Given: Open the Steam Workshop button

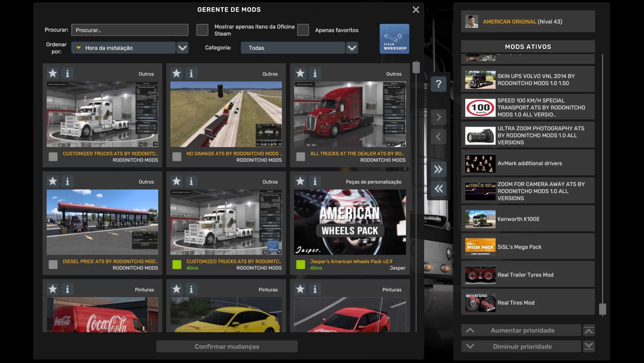Looking at the screenshot, I should (x=394, y=39).
